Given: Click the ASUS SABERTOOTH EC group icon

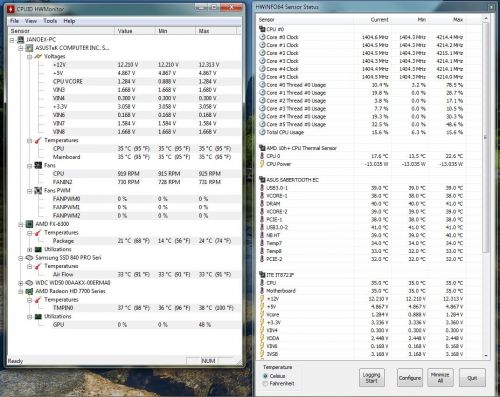Looking at the screenshot, I should click(262, 180).
